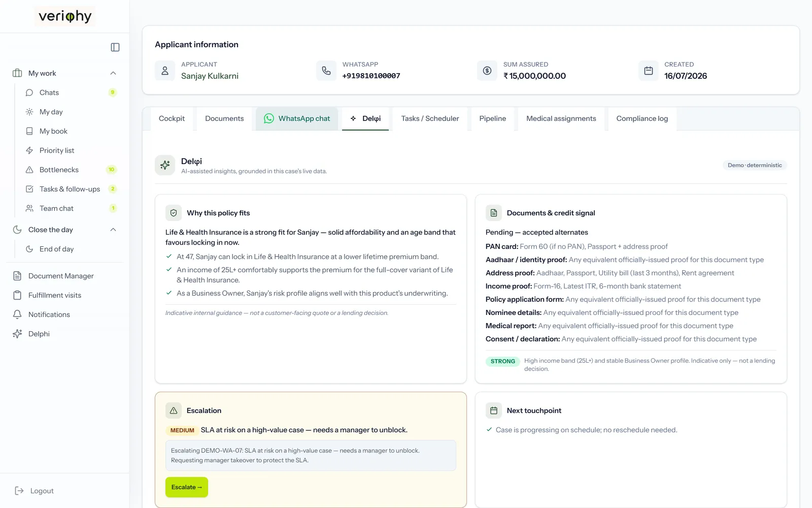Click the Next touchpoint calendar icon
Screen dimensions: 812x508
[494, 410]
